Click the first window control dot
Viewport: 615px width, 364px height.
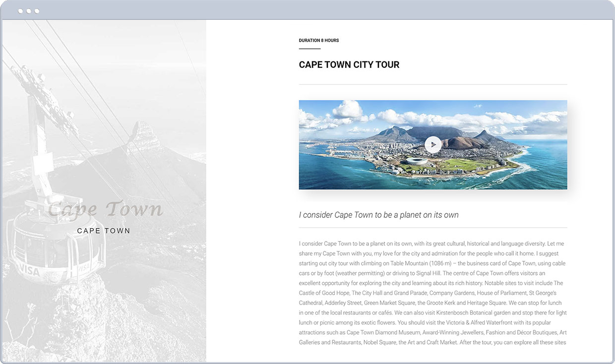point(20,11)
